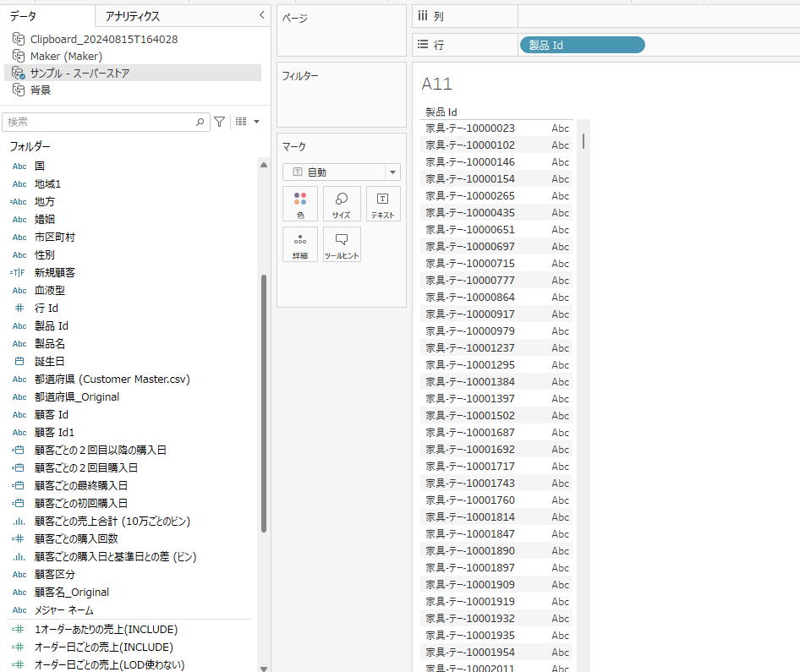Switch to the アナリティクス tab
Image resolution: width=800 pixels, height=672 pixels.
(x=133, y=16)
